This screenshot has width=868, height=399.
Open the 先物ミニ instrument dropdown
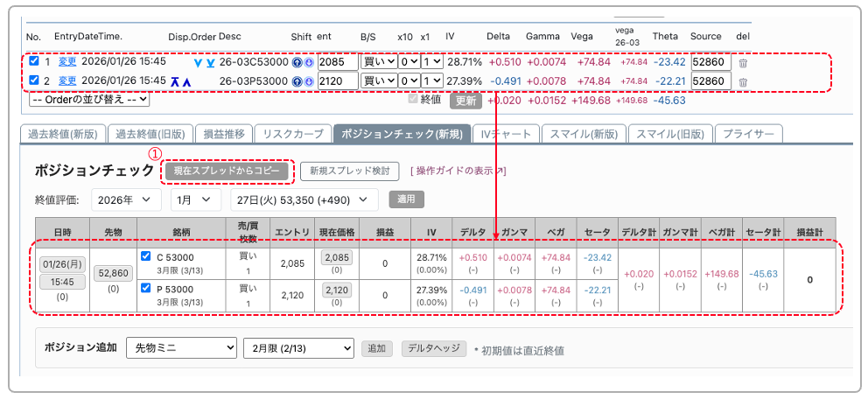tap(182, 347)
